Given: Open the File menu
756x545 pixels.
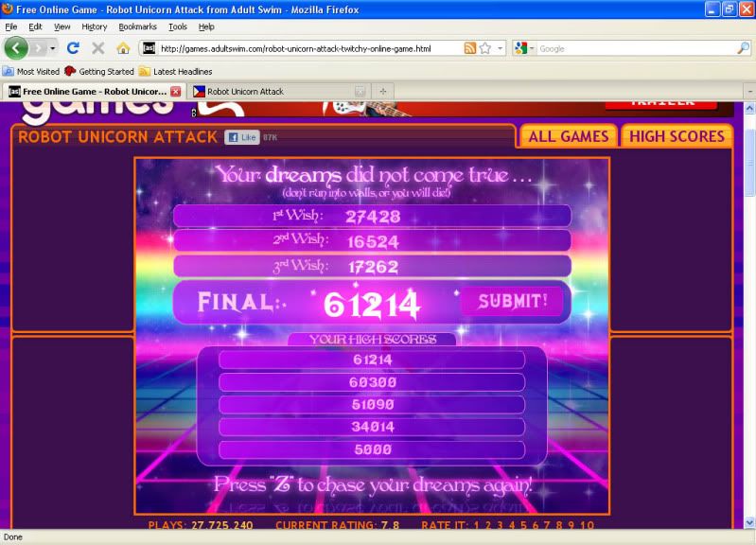Looking at the screenshot, I should click(x=11, y=26).
